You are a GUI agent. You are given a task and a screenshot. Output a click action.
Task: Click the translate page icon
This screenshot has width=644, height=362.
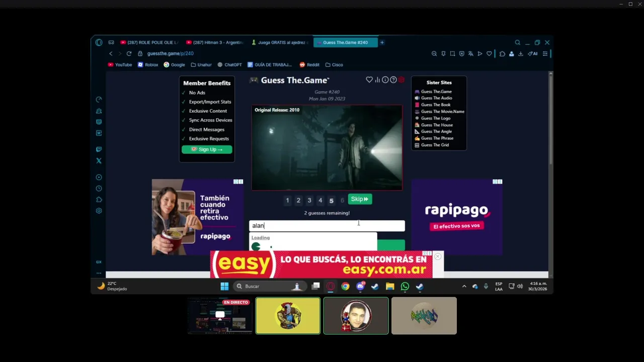coord(470,54)
